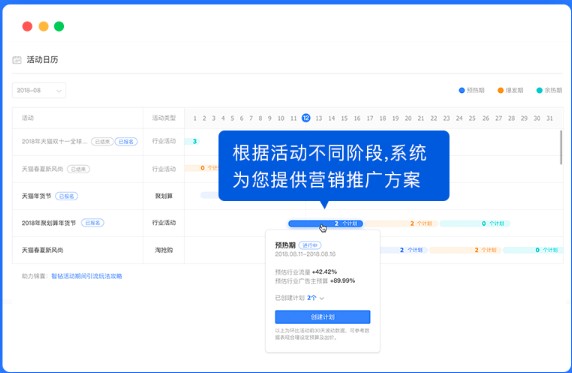Click the +89.99% advertiser budget value

(343, 281)
